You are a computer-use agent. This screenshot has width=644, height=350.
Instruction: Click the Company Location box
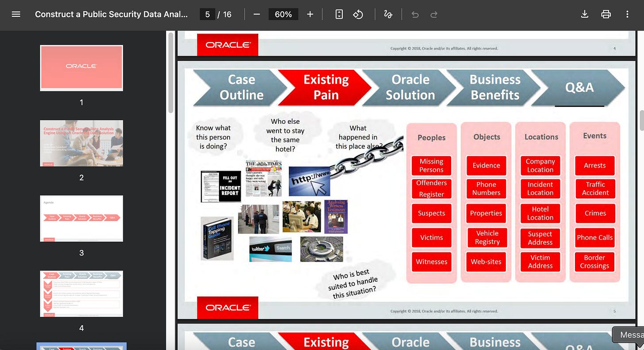pos(540,166)
